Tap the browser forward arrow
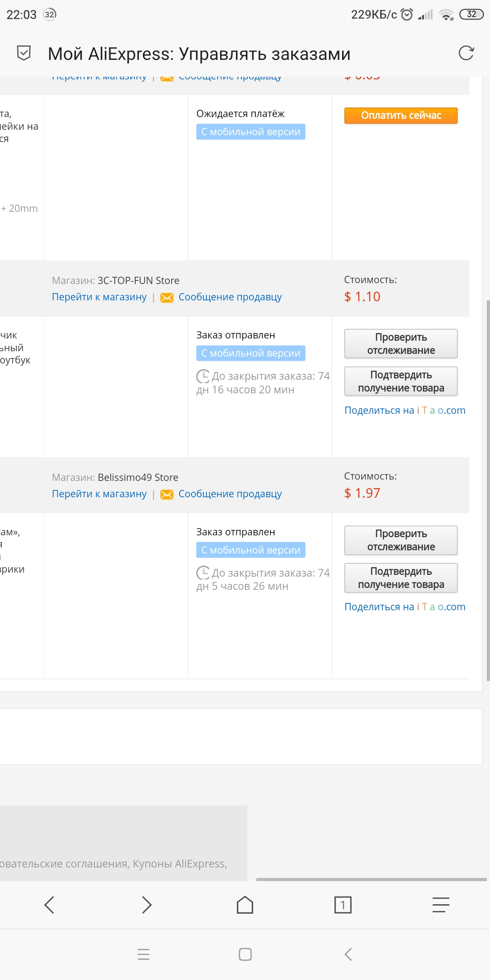490x980 pixels. 147,905
